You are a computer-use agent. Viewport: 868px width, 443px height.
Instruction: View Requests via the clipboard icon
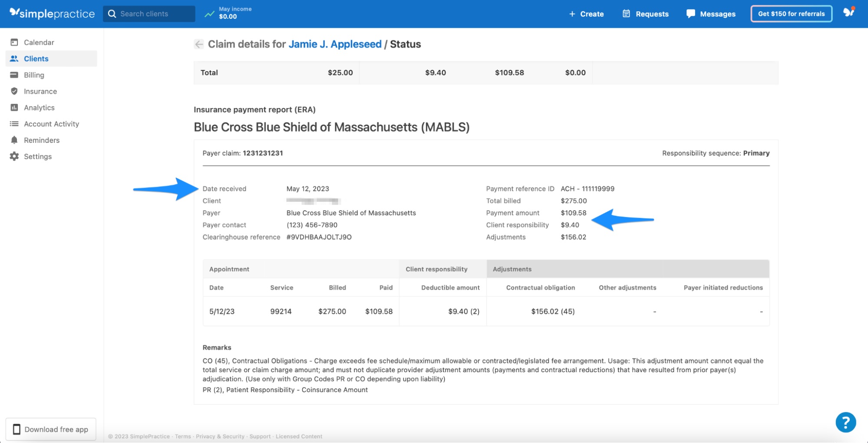(x=626, y=13)
